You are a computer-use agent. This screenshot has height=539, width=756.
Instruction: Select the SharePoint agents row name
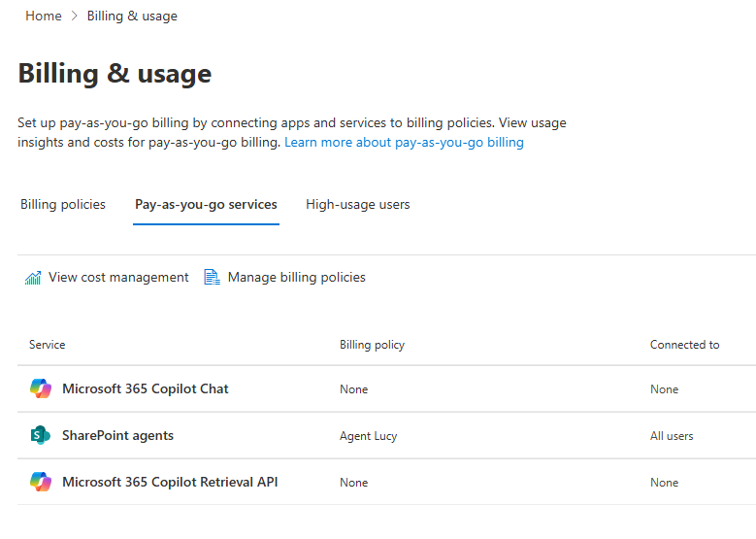coord(117,435)
